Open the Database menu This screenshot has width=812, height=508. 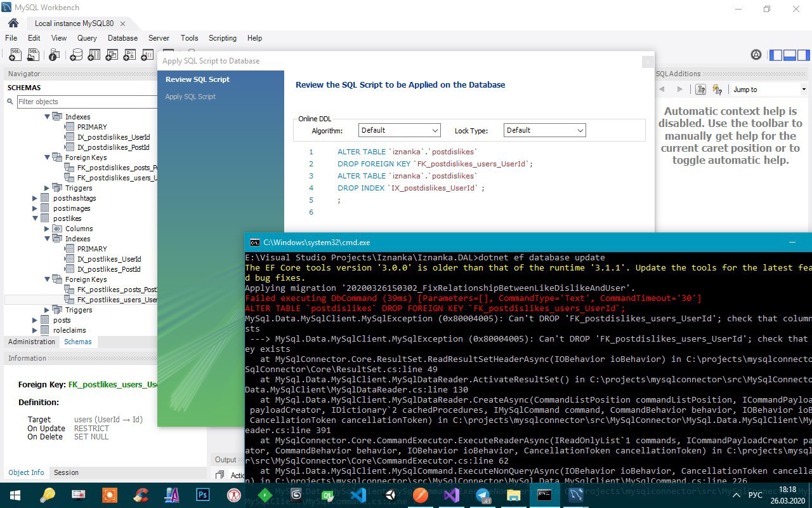click(x=122, y=38)
